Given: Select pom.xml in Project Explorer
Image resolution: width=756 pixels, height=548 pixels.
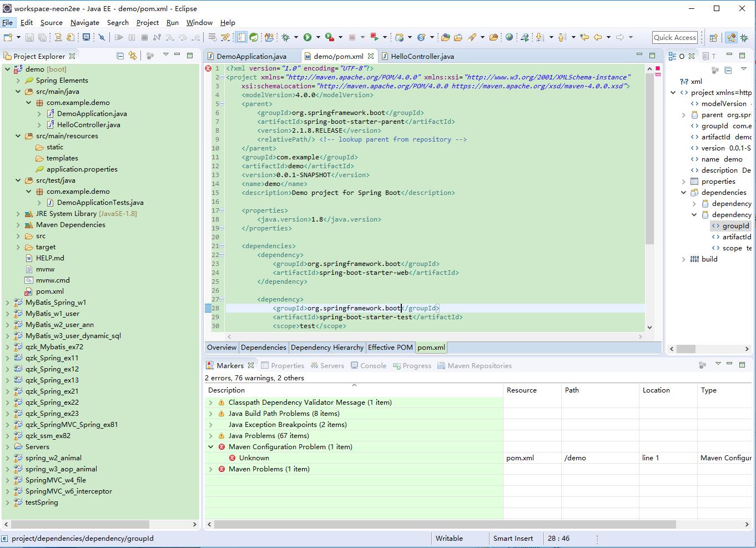Looking at the screenshot, I should click(x=49, y=291).
